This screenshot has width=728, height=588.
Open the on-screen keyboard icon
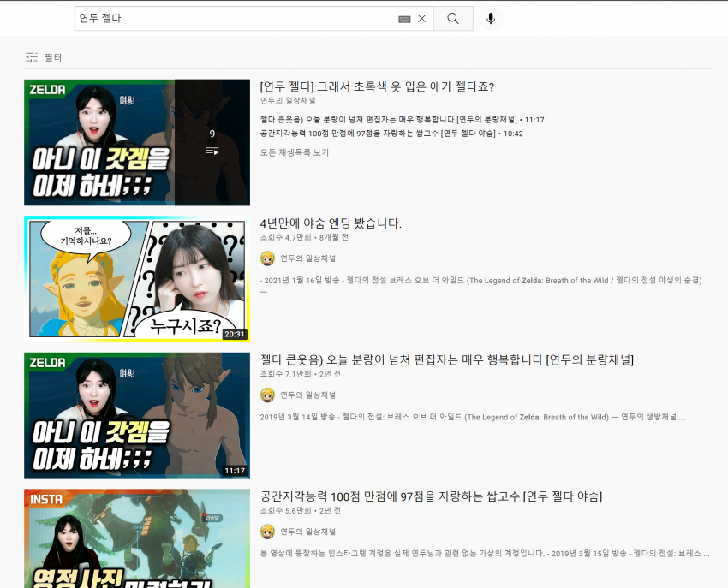[404, 19]
